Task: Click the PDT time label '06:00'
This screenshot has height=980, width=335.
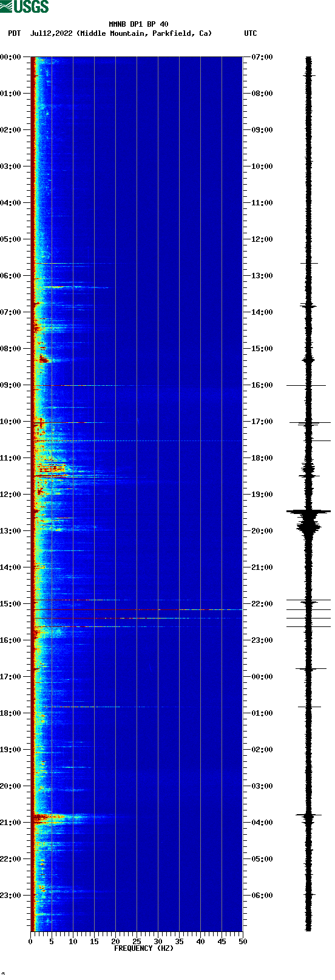Action: point(10,276)
